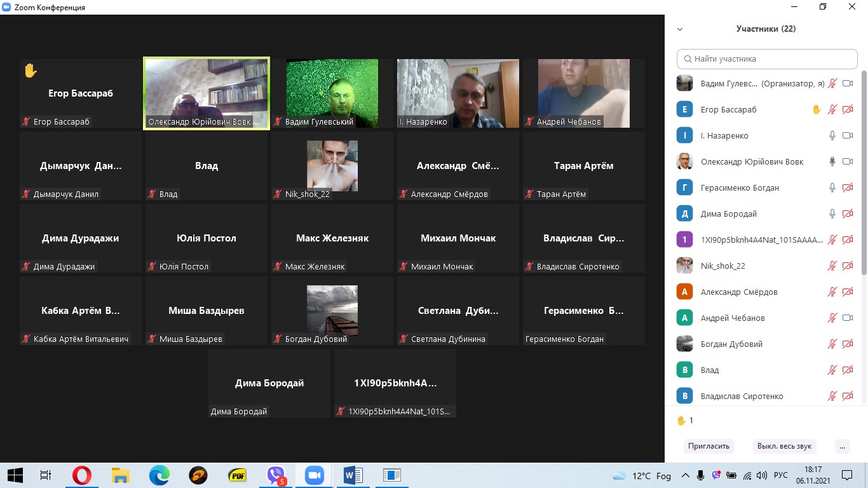
Task: Mute Олександр Юрійович Вовк's microphone in list
Action: pos(832,161)
